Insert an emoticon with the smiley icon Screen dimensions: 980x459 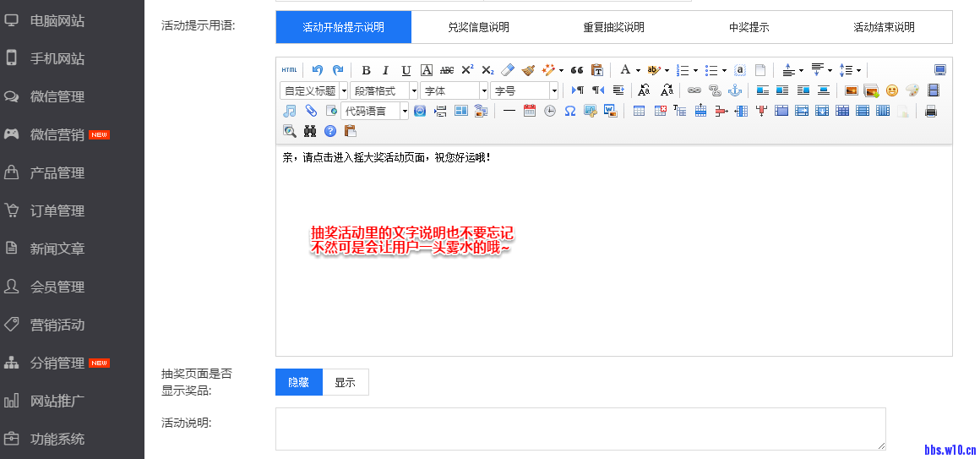(892, 90)
